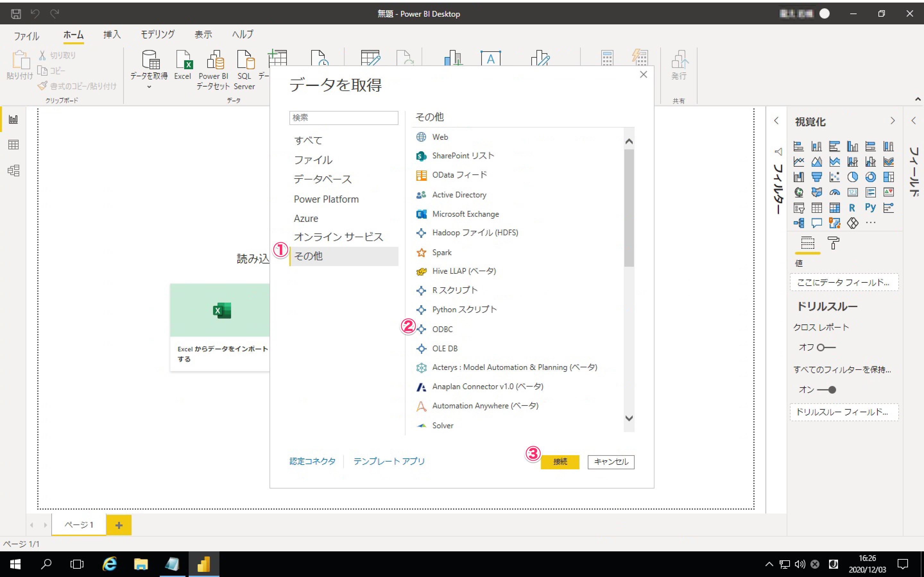Click the connector list's vertical scrollbar
924x577 pixels.
click(x=629, y=208)
